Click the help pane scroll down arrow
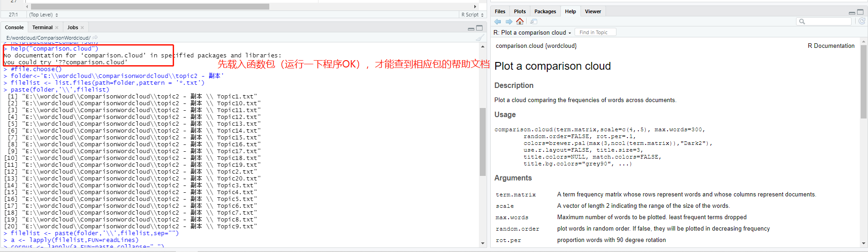868x252 pixels. tap(863, 244)
